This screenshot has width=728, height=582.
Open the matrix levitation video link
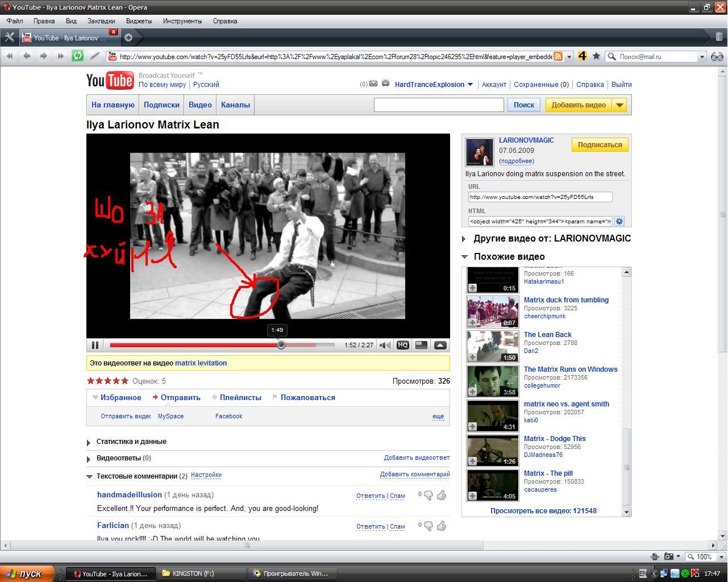[201, 363]
